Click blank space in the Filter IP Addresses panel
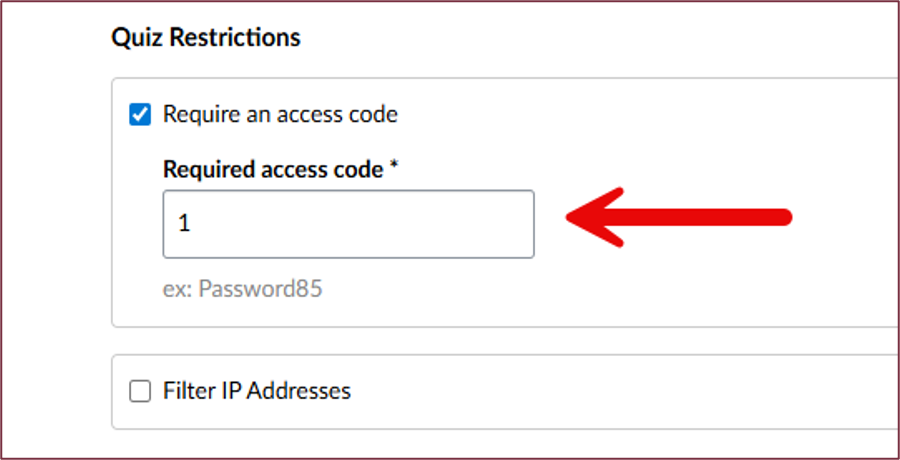 click(620, 391)
